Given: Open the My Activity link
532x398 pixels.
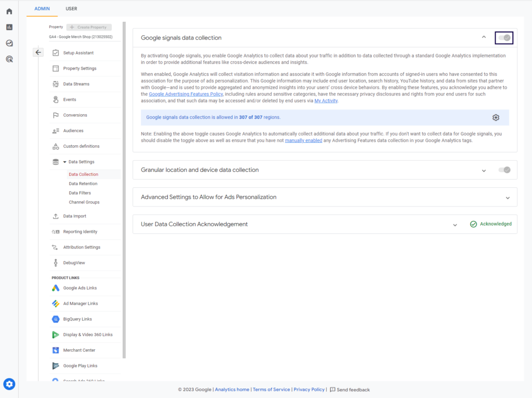Looking at the screenshot, I should coord(326,101).
